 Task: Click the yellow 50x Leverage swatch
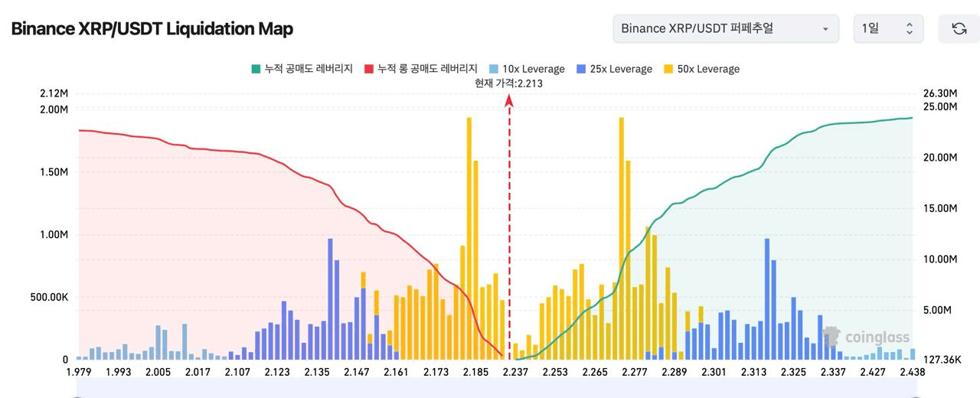pyautogui.click(x=668, y=69)
